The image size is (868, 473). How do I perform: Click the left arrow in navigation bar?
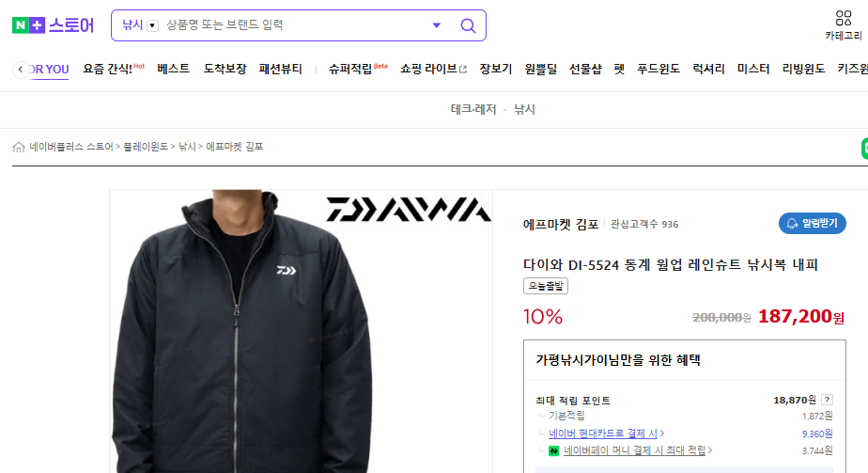[x=21, y=70]
